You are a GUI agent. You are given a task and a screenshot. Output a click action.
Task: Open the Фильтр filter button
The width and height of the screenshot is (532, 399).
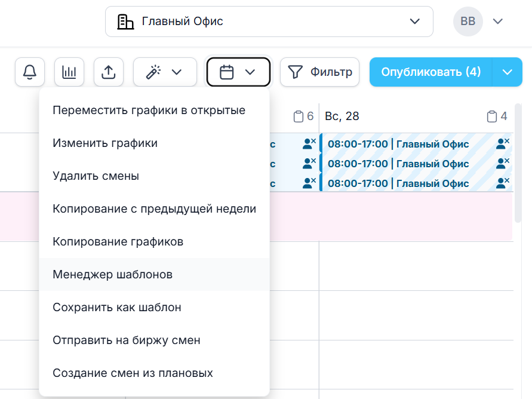coord(319,72)
